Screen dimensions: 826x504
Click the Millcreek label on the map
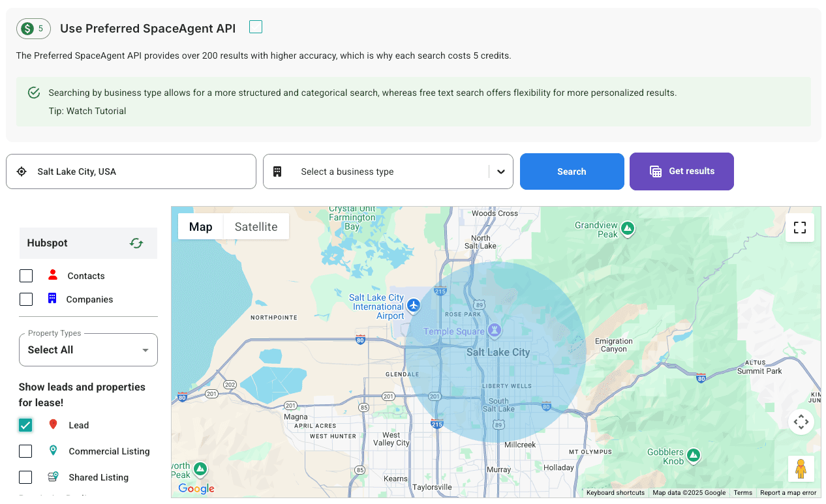tap(520, 445)
